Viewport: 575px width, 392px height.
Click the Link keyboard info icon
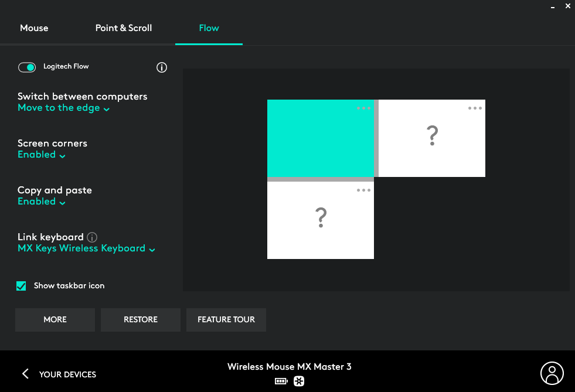click(92, 237)
